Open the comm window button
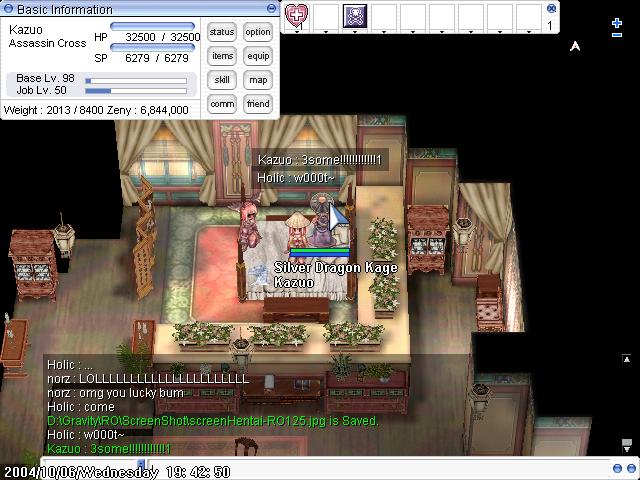The width and height of the screenshot is (640, 480). (222, 104)
